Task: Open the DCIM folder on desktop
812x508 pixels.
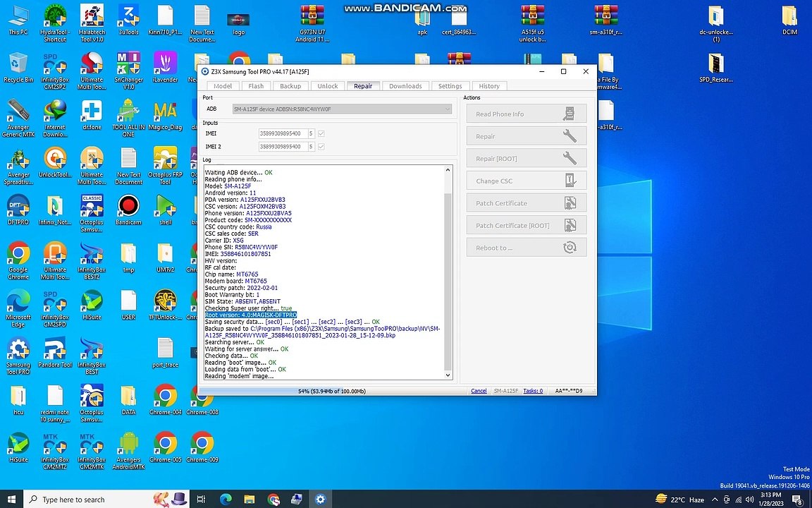Action: pos(789,20)
